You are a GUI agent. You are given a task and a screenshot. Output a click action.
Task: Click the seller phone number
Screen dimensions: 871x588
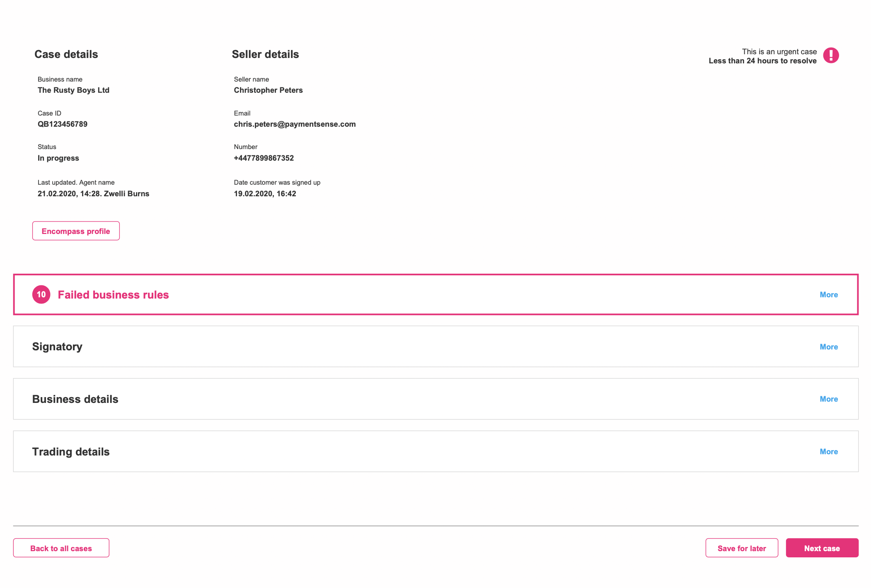pyautogui.click(x=264, y=158)
